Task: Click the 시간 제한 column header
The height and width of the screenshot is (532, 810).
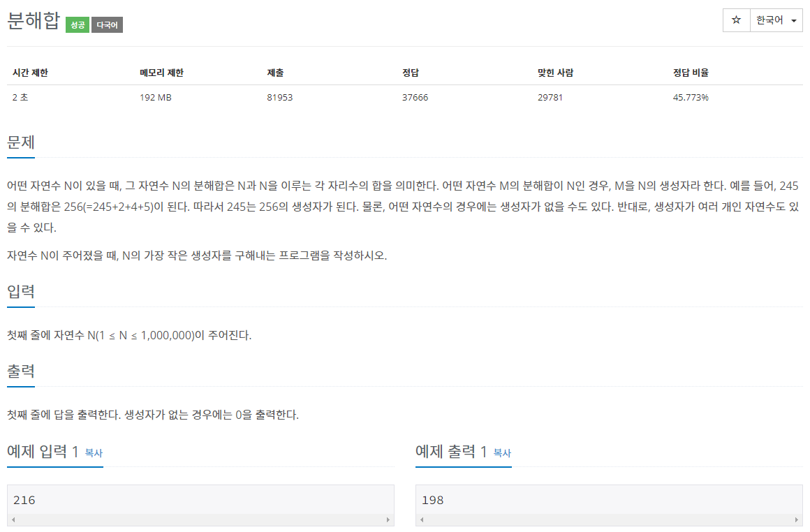Action: [30, 73]
